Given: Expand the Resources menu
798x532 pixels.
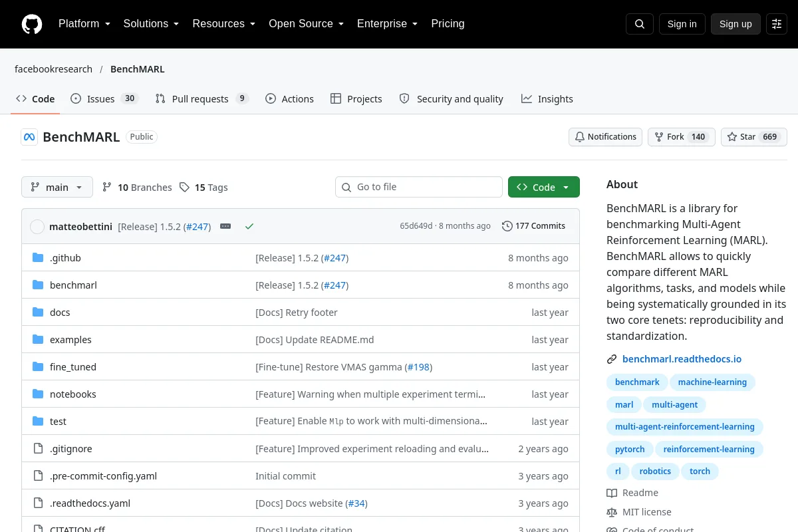Looking at the screenshot, I should click(224, 24).
